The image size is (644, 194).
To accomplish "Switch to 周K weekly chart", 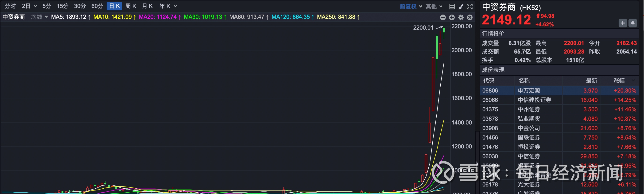I will click(x=131, y=6).
